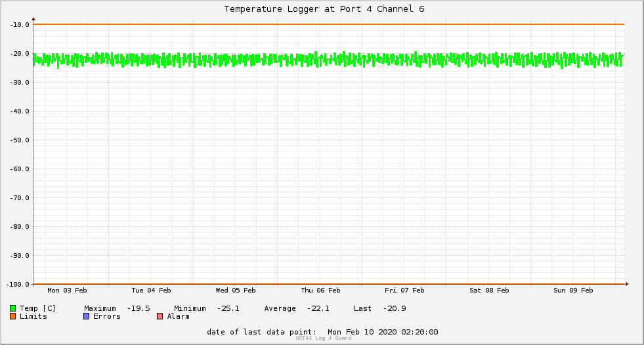Viewport: 644px width, 345px height.
Task: Click the 'date of last data point:' label
Action: (262, 332)
